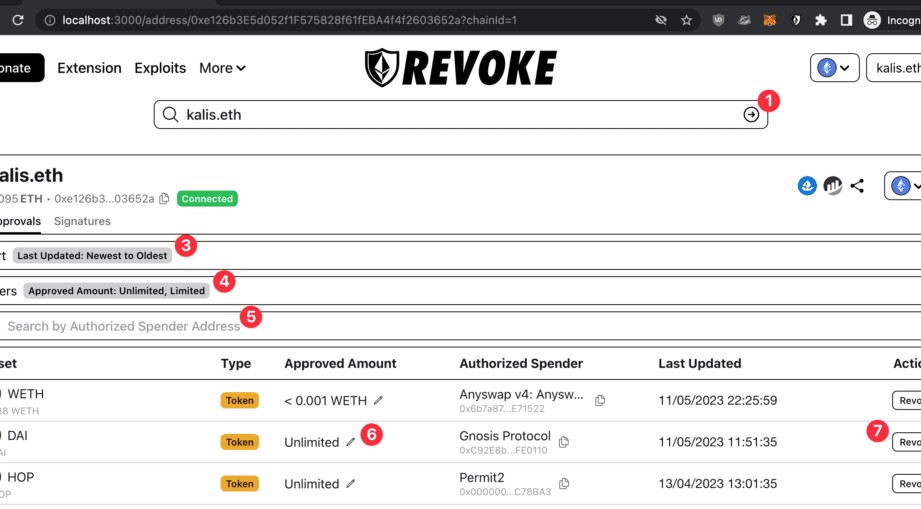Click the kalis.eth address search field

click(x=460, y=114)
